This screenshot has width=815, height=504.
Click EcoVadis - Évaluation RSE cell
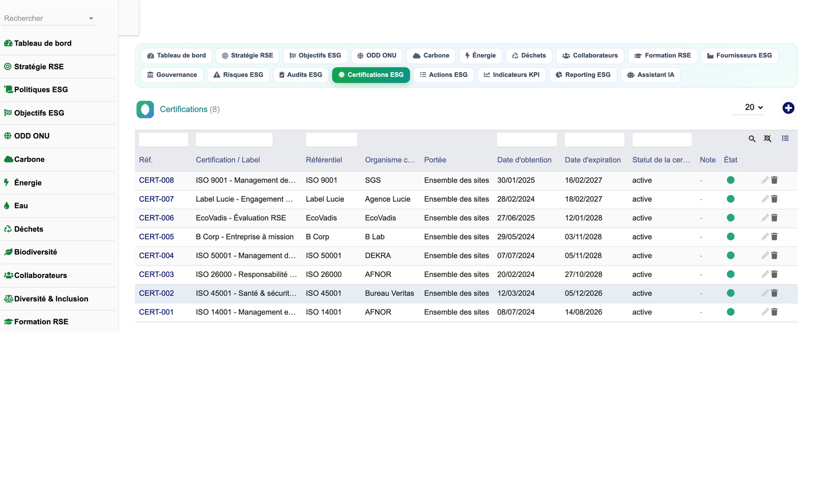coord(241,218)
